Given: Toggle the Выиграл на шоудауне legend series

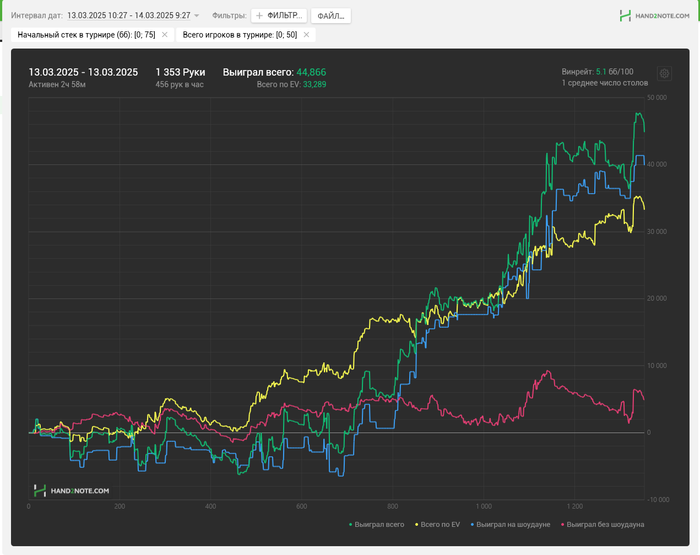Looking at the screenshot, I should [x=510, y=525].
